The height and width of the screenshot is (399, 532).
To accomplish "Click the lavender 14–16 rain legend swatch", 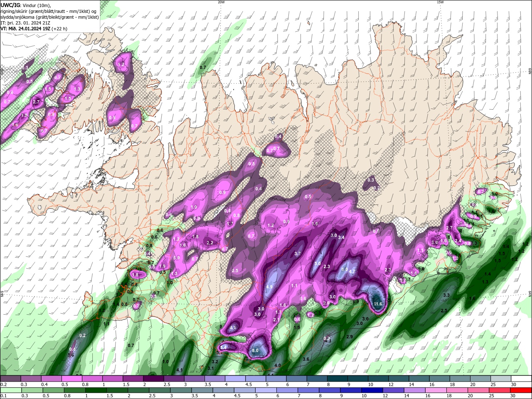I will tap(414, 390).
